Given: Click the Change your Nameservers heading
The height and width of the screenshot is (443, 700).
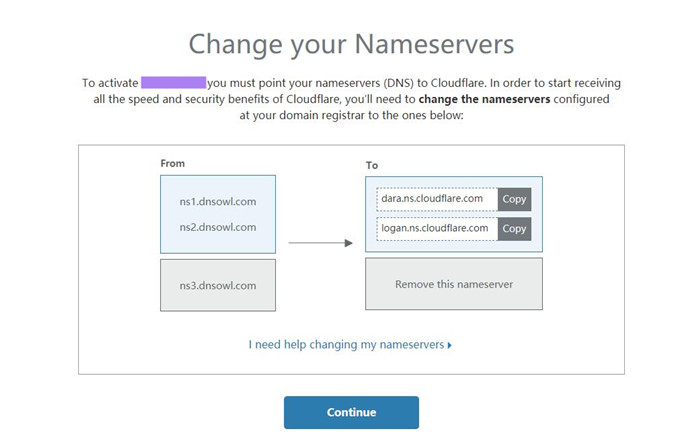Looking at the screenshot, I should coord(351,44).
